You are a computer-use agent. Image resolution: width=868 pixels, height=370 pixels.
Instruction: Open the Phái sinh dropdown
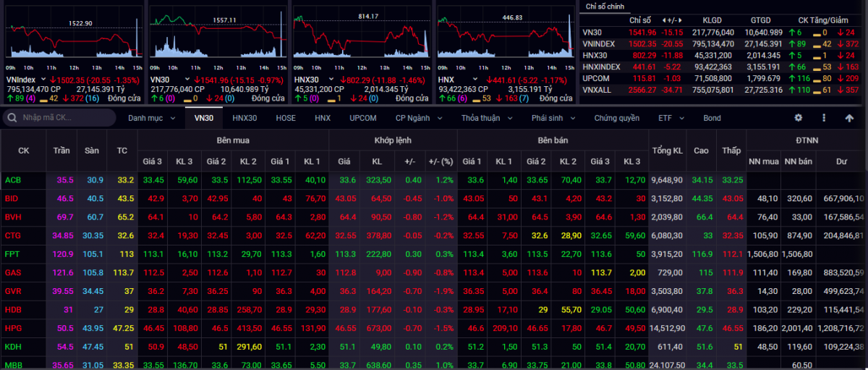(x=553, y=117)
